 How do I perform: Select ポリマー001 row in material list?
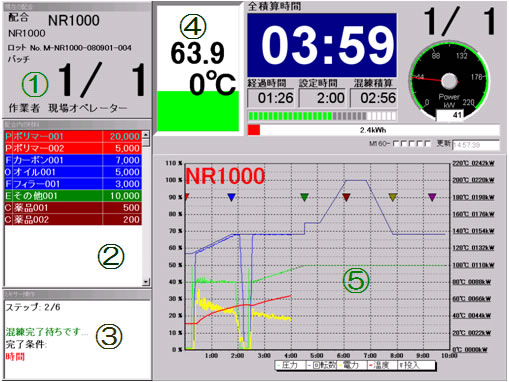tap(73, 136)
